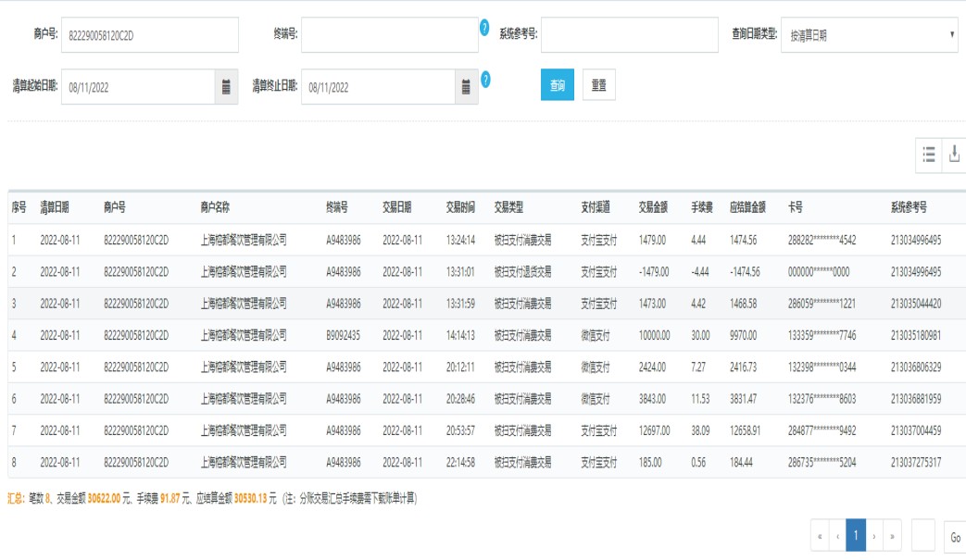The height and width of the screenshot is (560, 966).
Task: Click the page number input box
Action: click(923, 536)
